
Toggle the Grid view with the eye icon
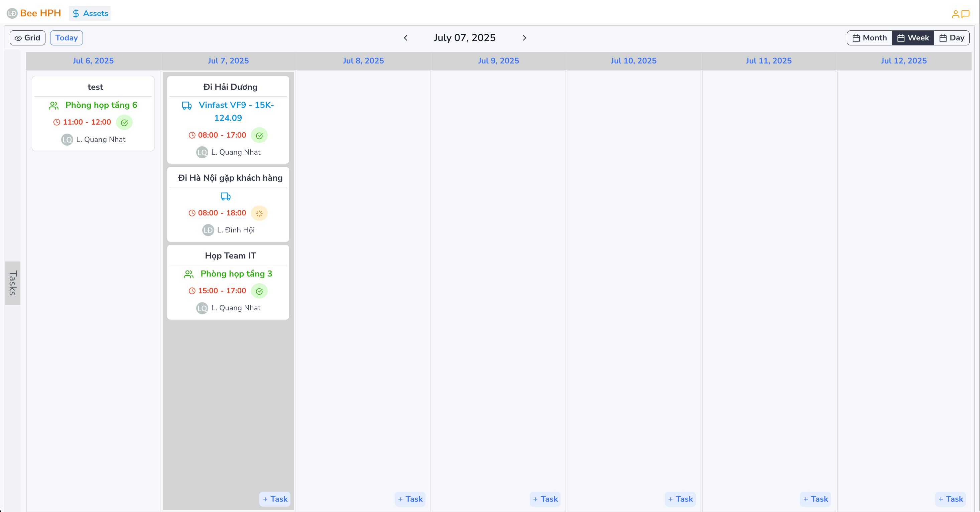[27, 38]
